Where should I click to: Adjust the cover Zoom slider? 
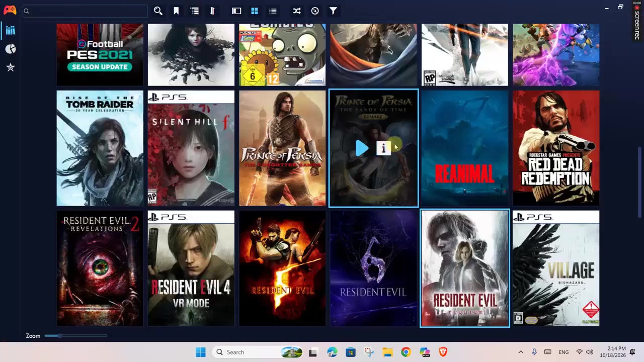(75, 336)
